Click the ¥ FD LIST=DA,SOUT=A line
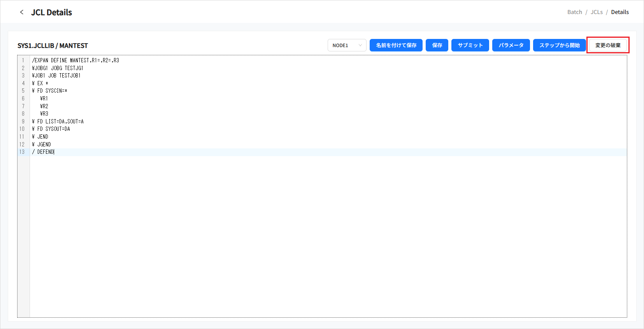The width and height of the screenshot is (644, 329). click(x=58, y=121)
